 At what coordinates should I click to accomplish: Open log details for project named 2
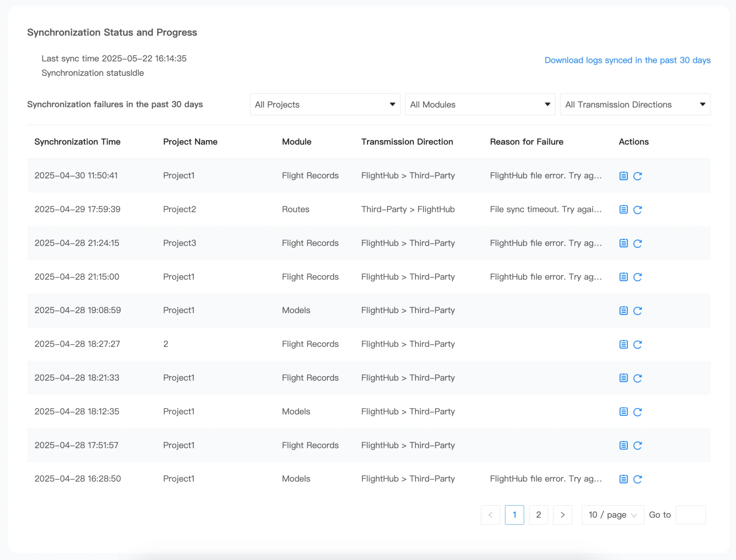point(623,344)
